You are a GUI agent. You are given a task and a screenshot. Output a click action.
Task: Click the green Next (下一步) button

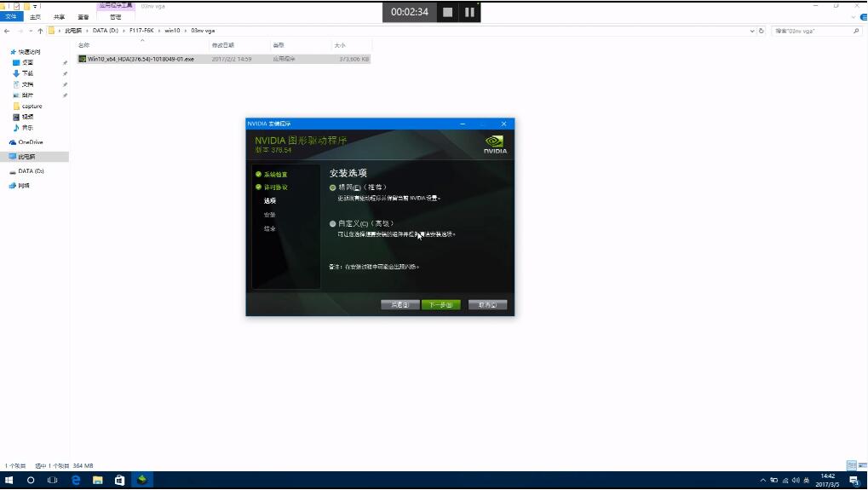[440, 305]
